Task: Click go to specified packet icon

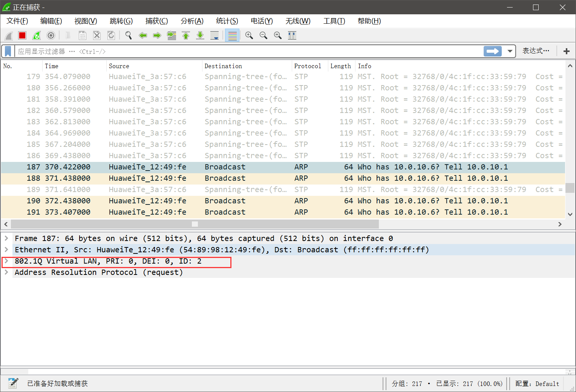Action: [x=172, y=36]
